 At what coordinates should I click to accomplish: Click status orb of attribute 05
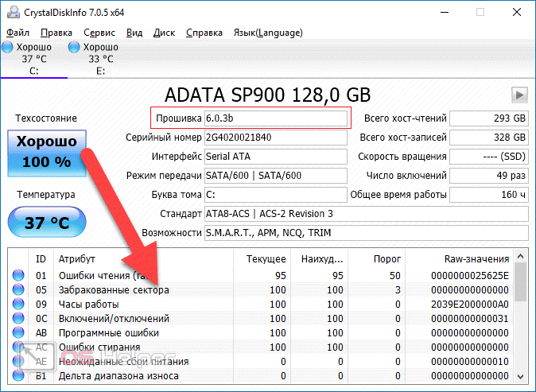point(18,289)
